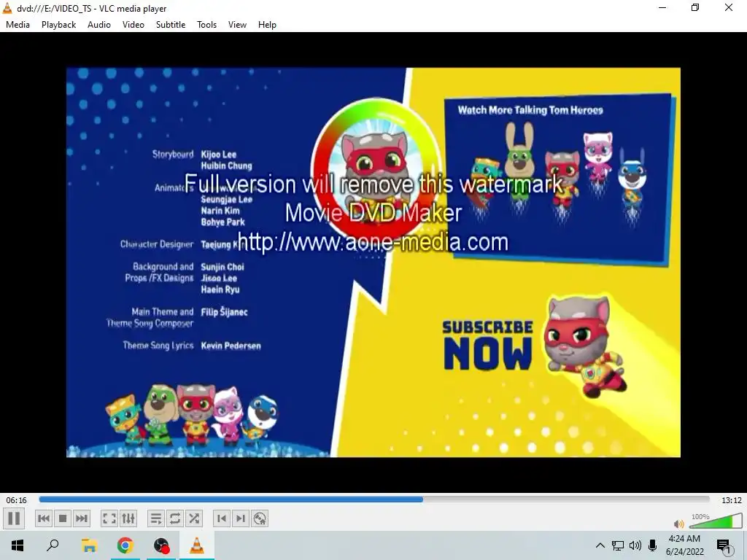
Task: Open the Media menu
Action: (18, 25)
